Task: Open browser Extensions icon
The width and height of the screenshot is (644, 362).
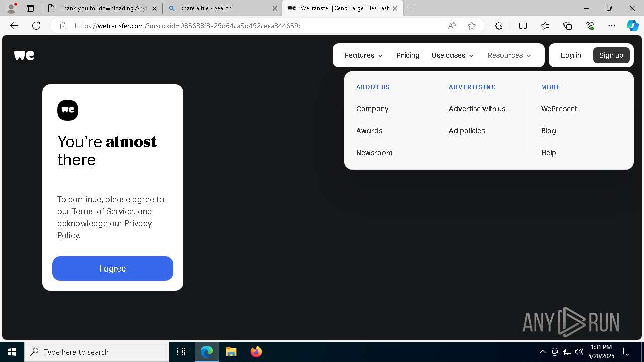Action: tap(499, 26)
